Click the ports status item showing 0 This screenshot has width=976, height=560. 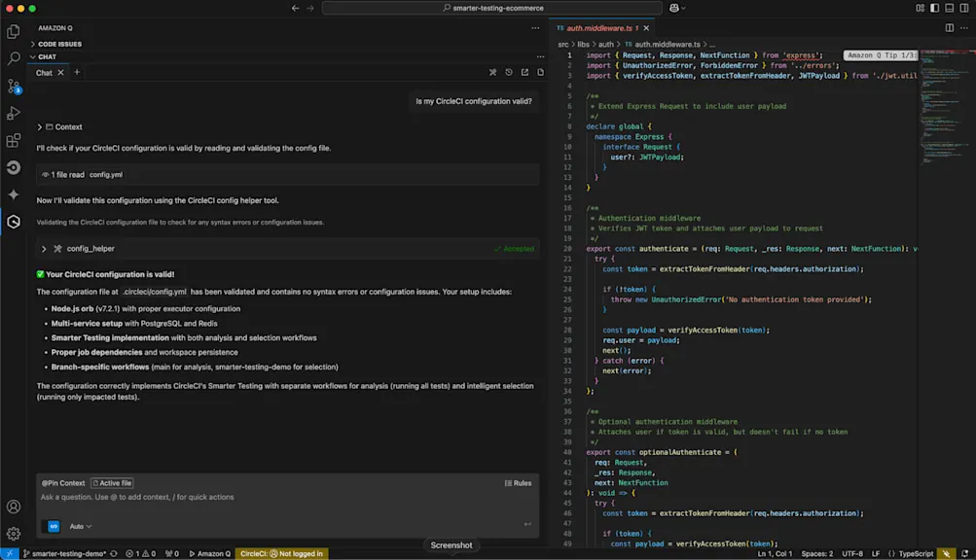172,553
